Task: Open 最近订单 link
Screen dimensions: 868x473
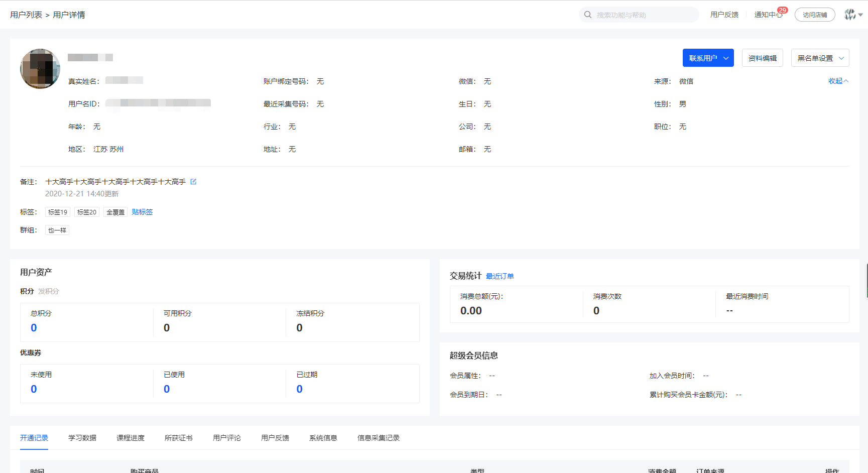Action: coord(500,276)
